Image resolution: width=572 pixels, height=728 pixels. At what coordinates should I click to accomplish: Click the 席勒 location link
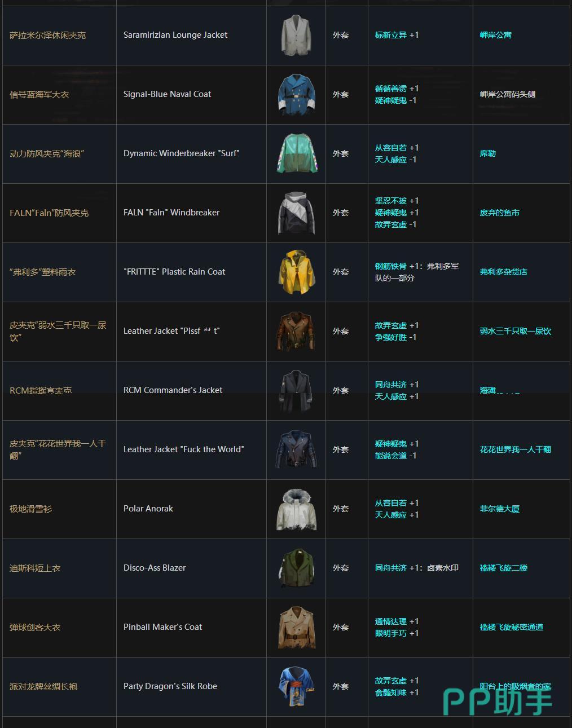click(x=487, y=153)
